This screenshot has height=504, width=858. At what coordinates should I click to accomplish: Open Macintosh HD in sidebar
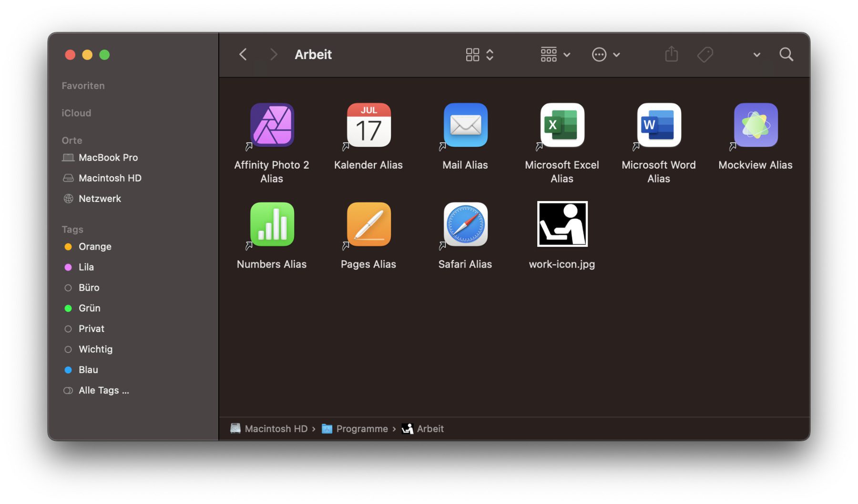110,178
